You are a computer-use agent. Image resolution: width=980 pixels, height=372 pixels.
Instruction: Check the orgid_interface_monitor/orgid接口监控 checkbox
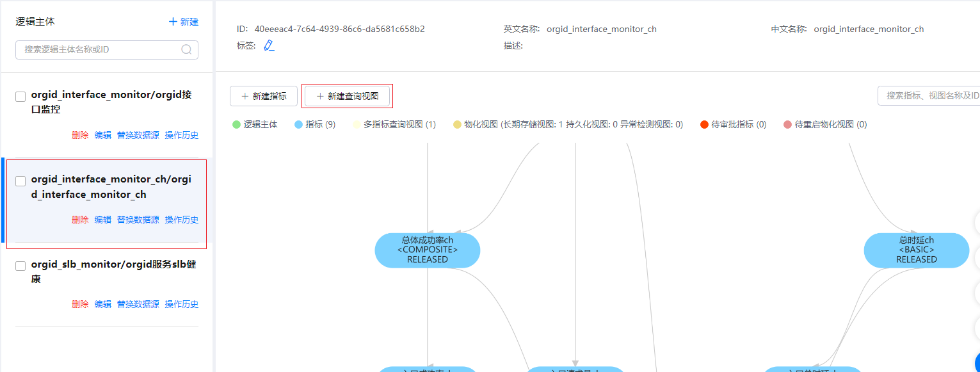click(20, 97)
